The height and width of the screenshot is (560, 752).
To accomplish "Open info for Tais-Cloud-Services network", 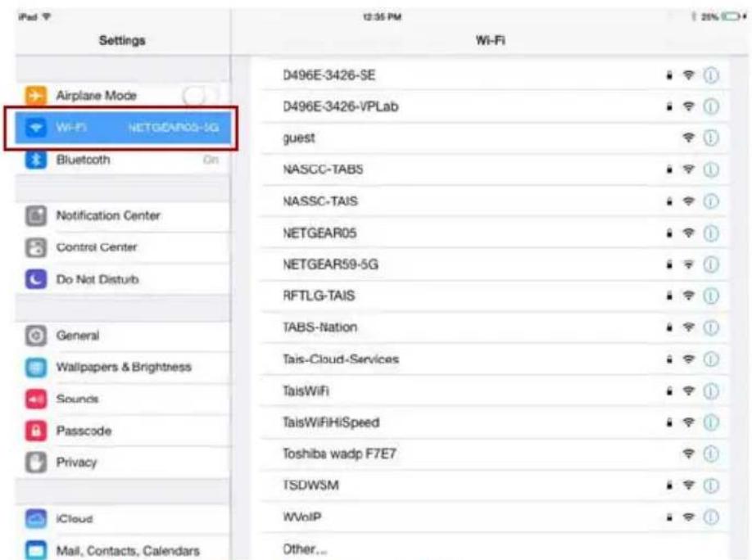I will coord(711,359).
